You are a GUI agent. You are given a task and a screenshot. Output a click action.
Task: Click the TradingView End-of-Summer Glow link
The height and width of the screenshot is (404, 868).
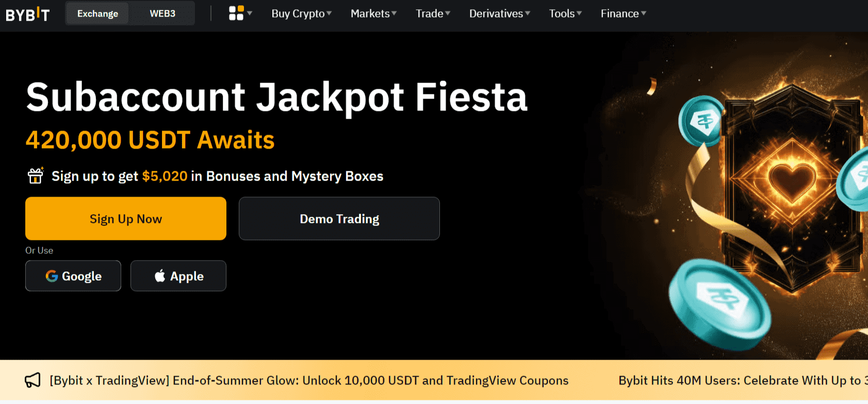(308, 380)
